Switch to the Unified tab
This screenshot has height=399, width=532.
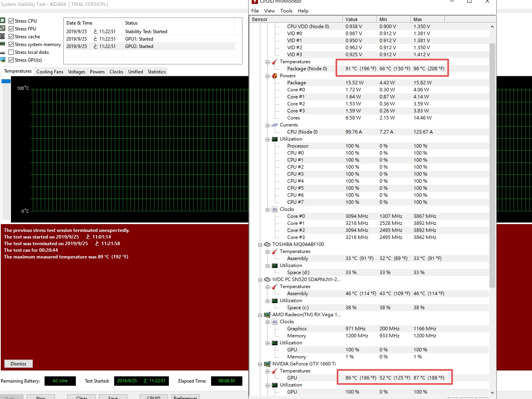click(136, 72)
